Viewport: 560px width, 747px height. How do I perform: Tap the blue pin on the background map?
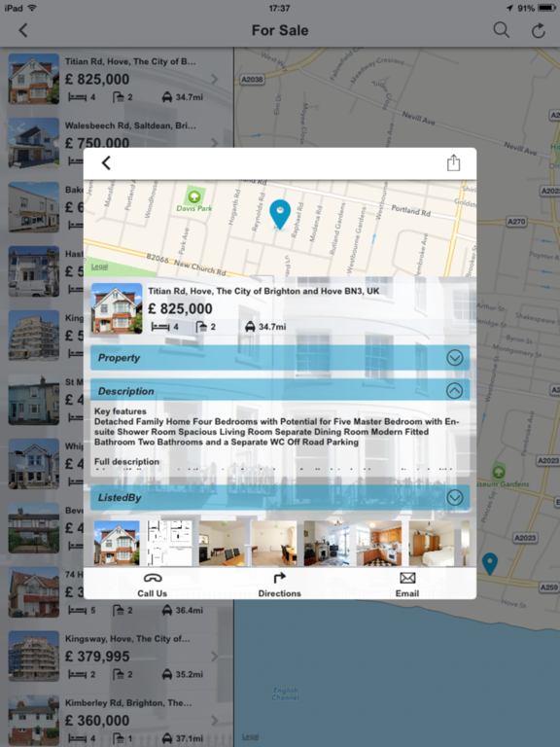click(490, 564)
